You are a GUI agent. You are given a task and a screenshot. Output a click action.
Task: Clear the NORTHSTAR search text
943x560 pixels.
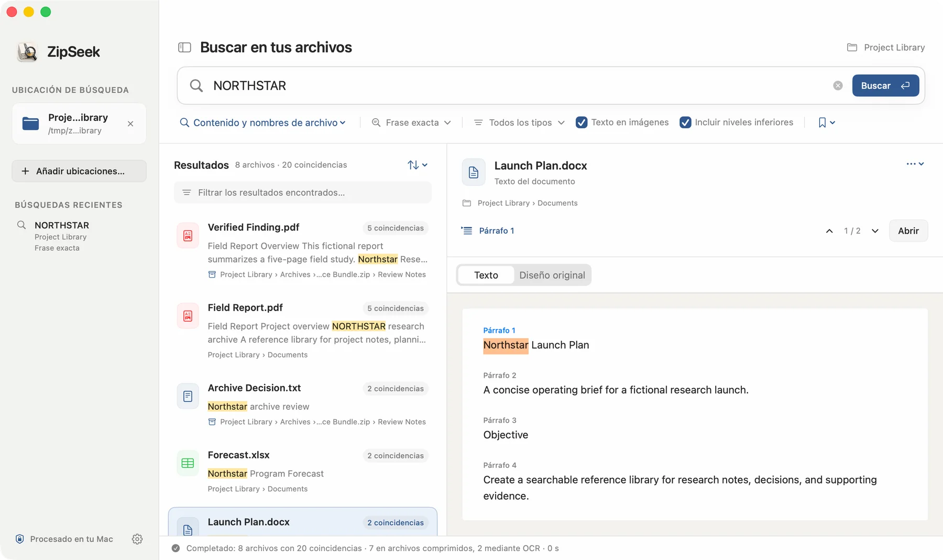pyautogui.click(x=838, y=85)
